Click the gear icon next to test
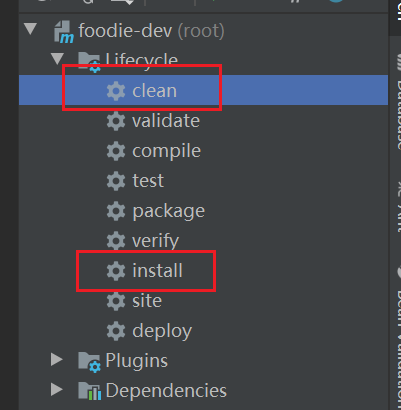The height and width of the screenshot is (410, 401). pos(116,181)
